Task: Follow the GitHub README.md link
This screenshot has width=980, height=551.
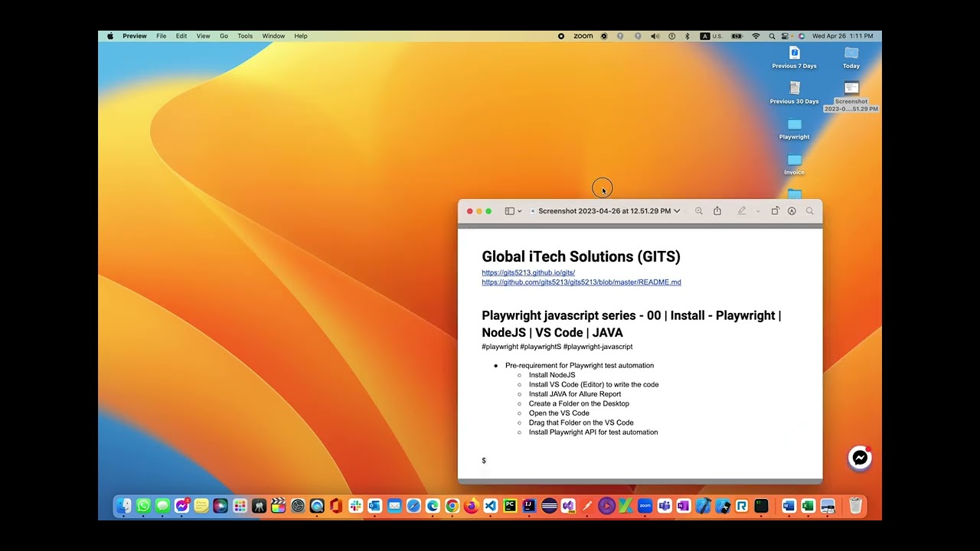Action: 581,282
